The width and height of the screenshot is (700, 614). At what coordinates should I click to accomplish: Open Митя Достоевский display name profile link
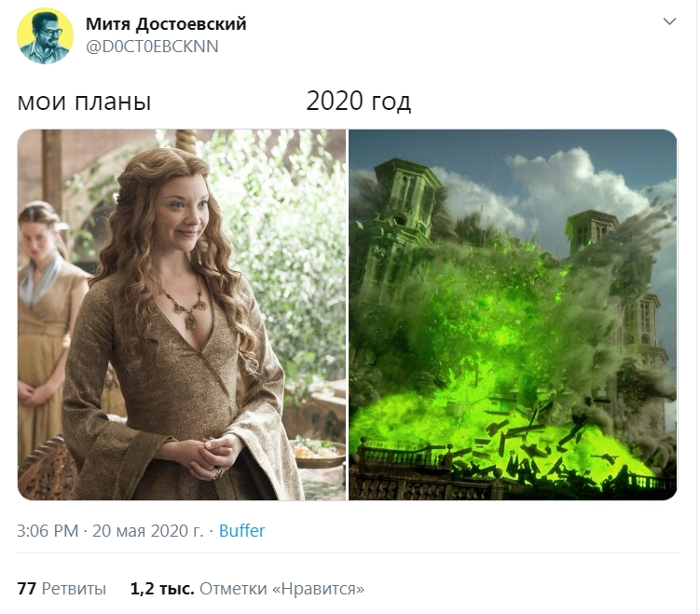pyautogui.click(x=166, y=23)
